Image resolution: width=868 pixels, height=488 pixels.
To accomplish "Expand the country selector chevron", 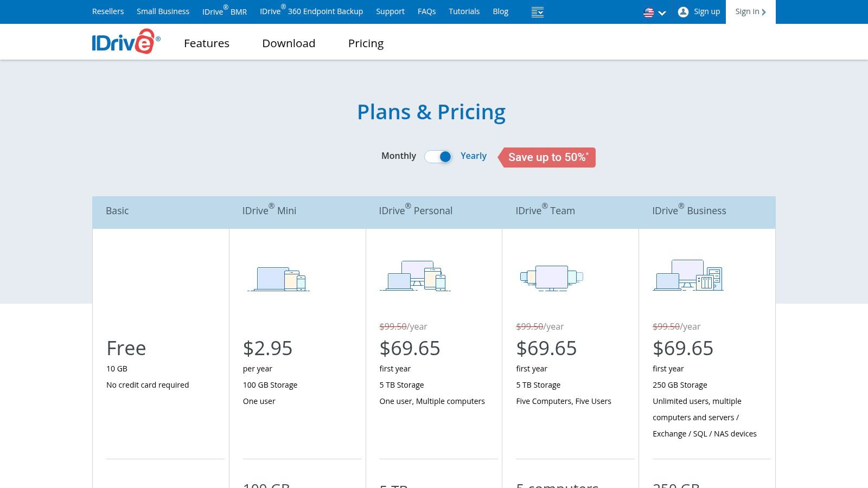I will coord(662,13).
